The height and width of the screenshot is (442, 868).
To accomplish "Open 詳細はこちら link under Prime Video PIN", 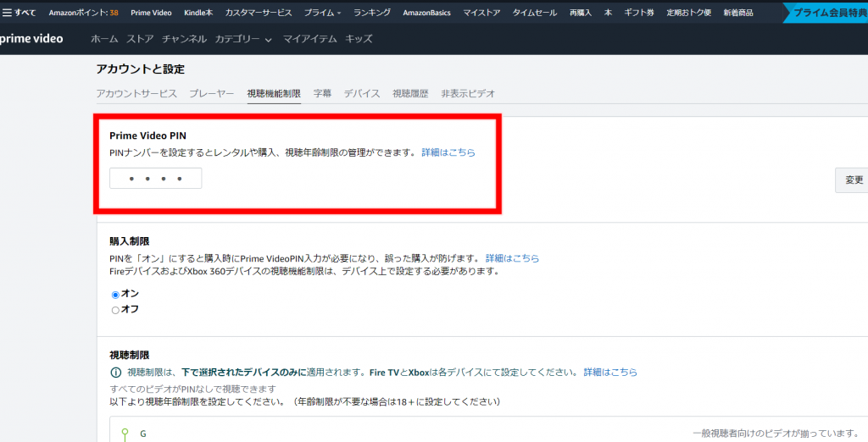I will pyautogui.click(x=448, y=152).
